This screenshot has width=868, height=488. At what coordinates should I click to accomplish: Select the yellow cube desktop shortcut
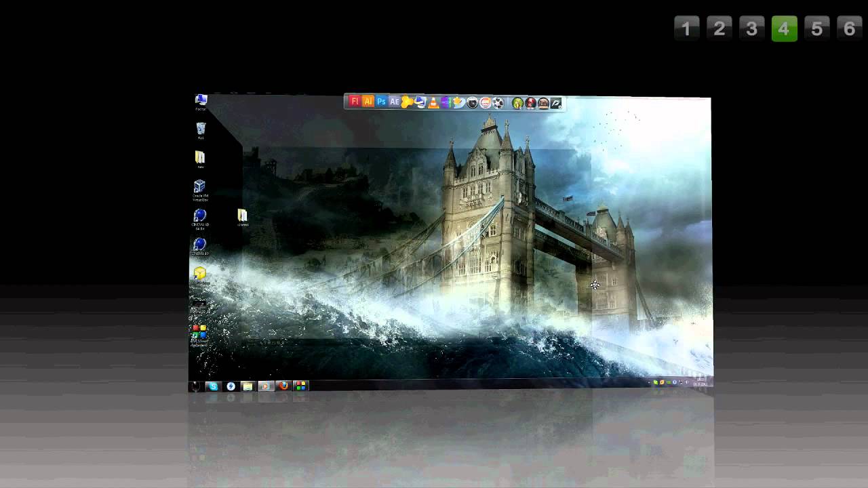199,274
